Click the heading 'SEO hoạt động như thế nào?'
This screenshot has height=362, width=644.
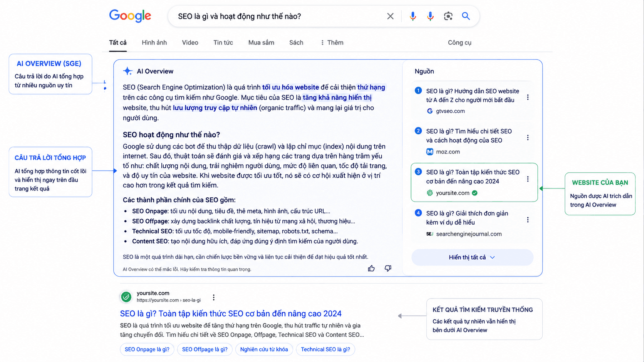171,135
